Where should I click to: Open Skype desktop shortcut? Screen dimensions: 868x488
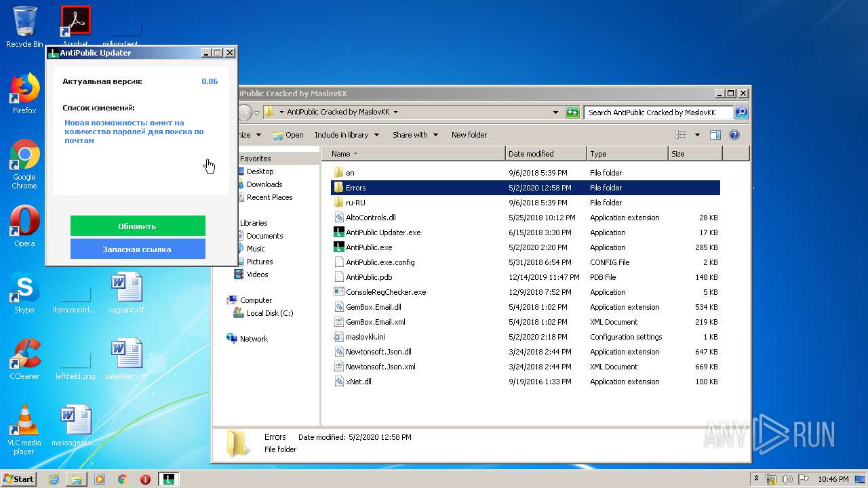[x=24, y=293]
